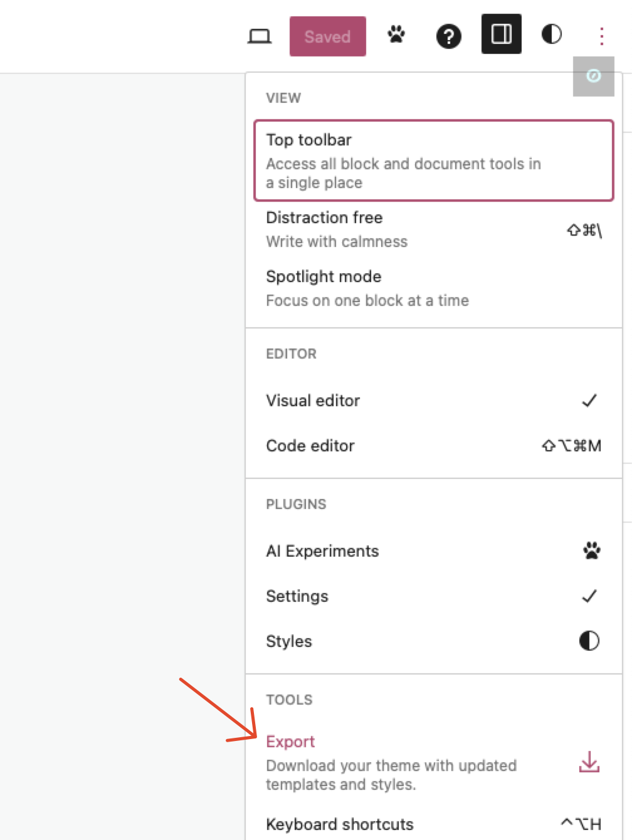Toggle Settings in Plugins section
Image resolution: width=632 pixels, height=840 pixels.
click(x=433, y=596)
